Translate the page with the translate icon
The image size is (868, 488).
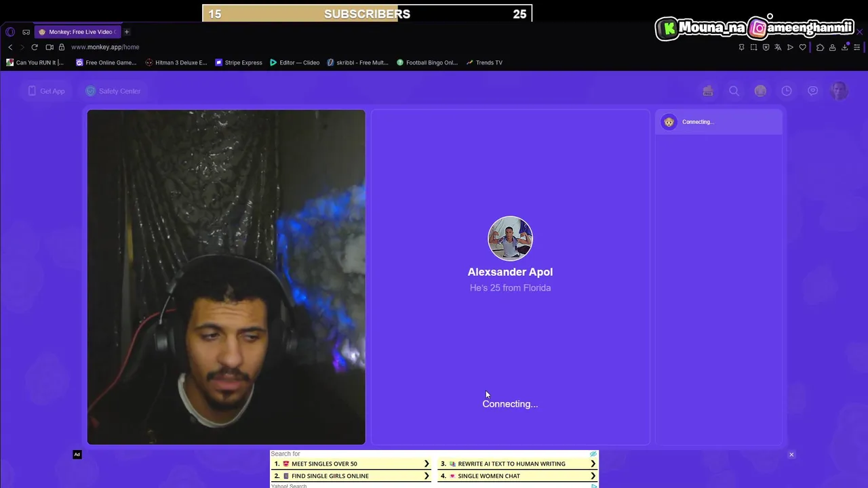[x=778, y=47]
